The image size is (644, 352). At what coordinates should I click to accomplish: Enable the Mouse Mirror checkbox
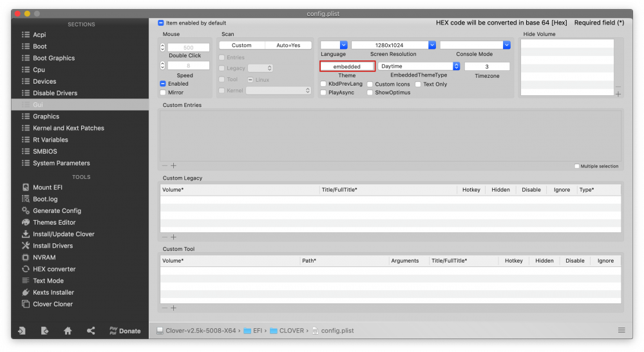163,93
